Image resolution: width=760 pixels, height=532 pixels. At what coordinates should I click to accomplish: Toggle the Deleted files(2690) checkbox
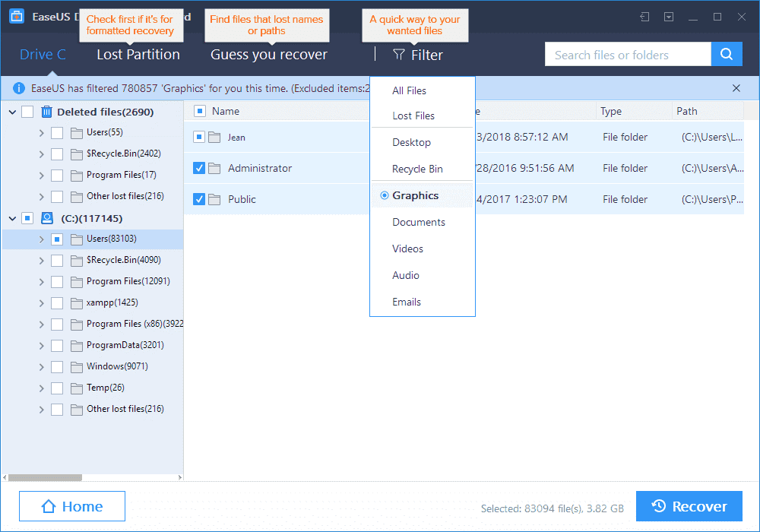click(x=27, y=112)
